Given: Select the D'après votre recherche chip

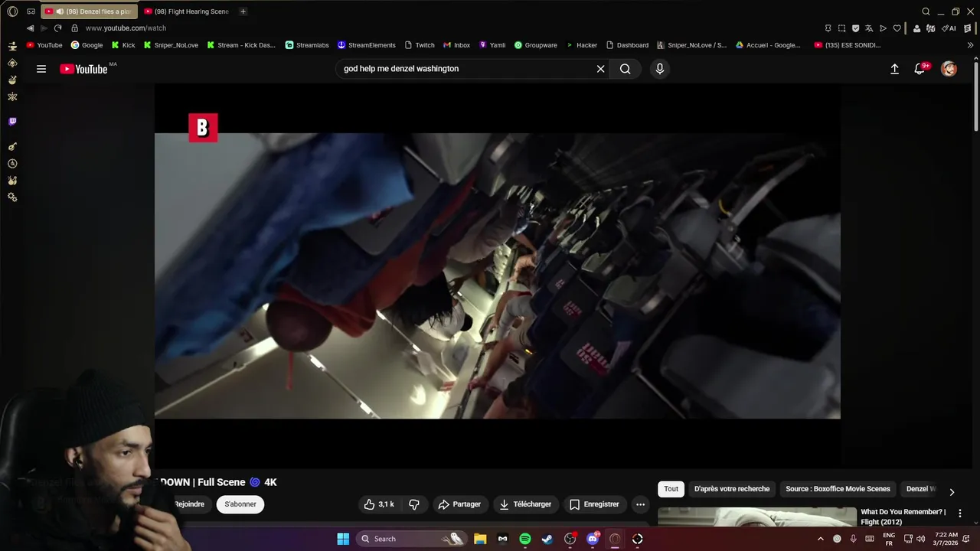Looking at the screenshot, I should pyautogui.click(x=732, y=489).
